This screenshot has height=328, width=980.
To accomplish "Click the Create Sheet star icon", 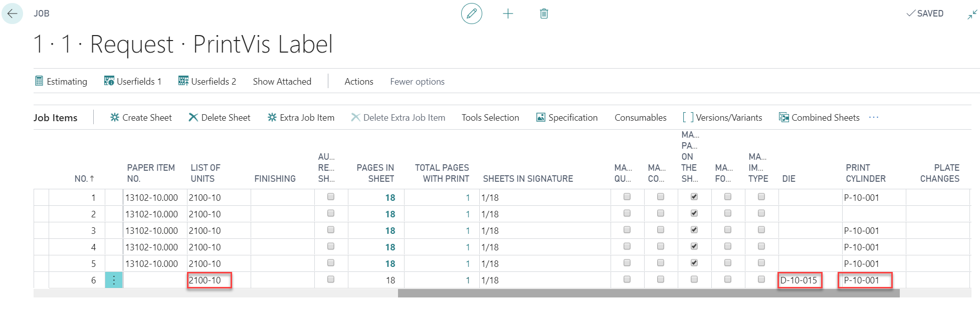I will (115, 117).
